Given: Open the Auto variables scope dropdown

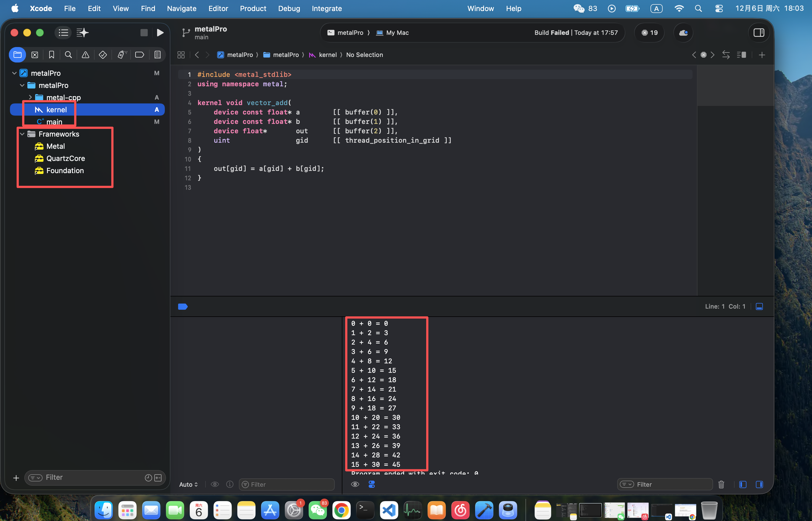Looking at the screenshot, I should click(188, 484).
